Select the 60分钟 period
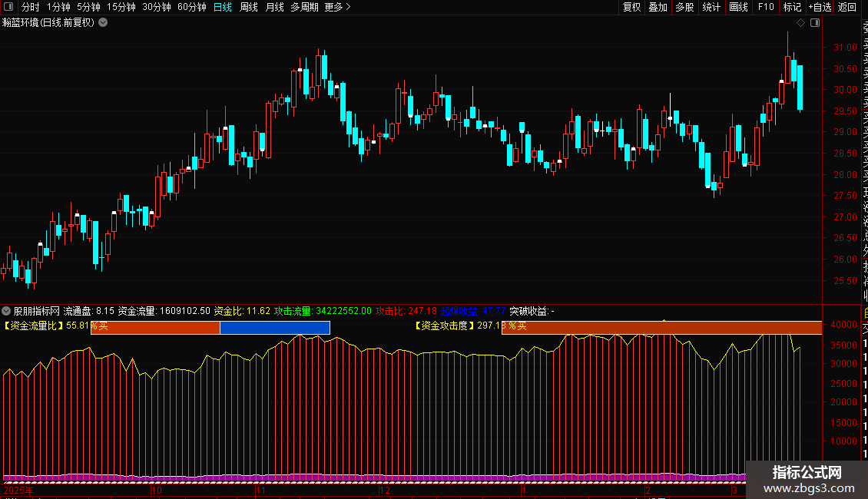 (192, 7)
